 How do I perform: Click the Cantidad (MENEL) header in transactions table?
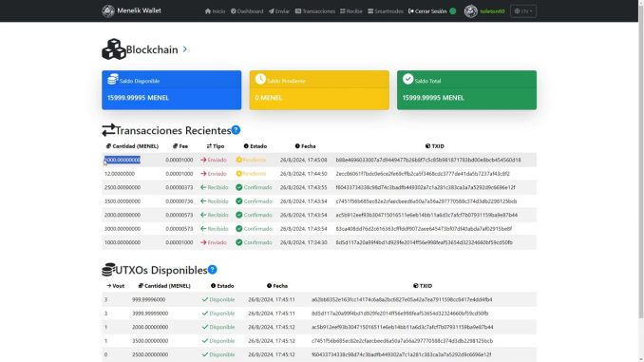pos(132,146)
